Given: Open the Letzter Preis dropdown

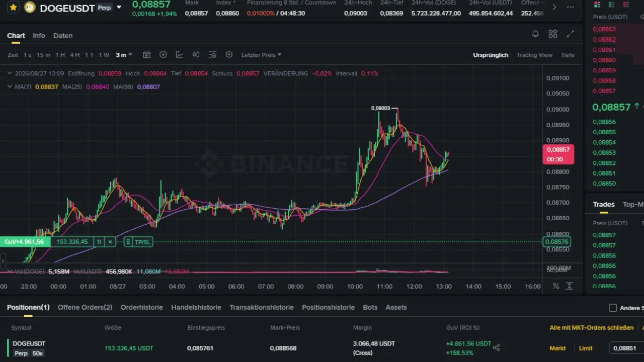Looking at the screenshot, I should [261, 55].
